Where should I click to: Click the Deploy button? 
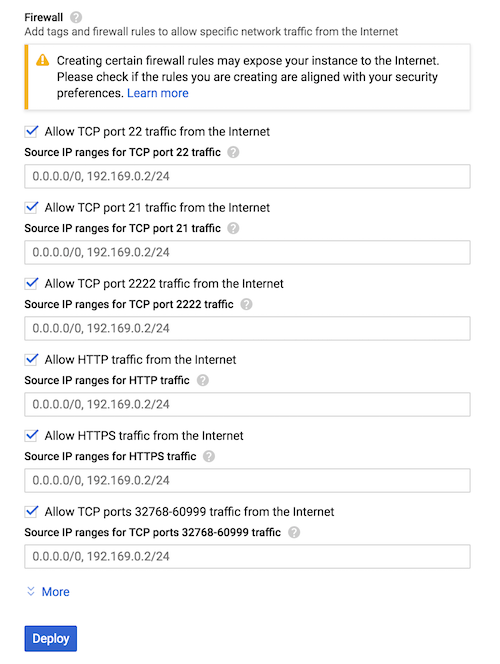50,639
